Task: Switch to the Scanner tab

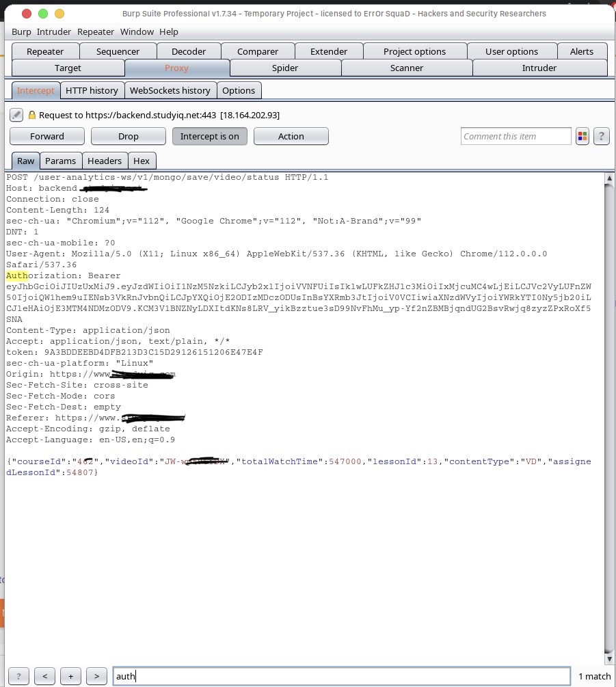Action: [407, 68]
